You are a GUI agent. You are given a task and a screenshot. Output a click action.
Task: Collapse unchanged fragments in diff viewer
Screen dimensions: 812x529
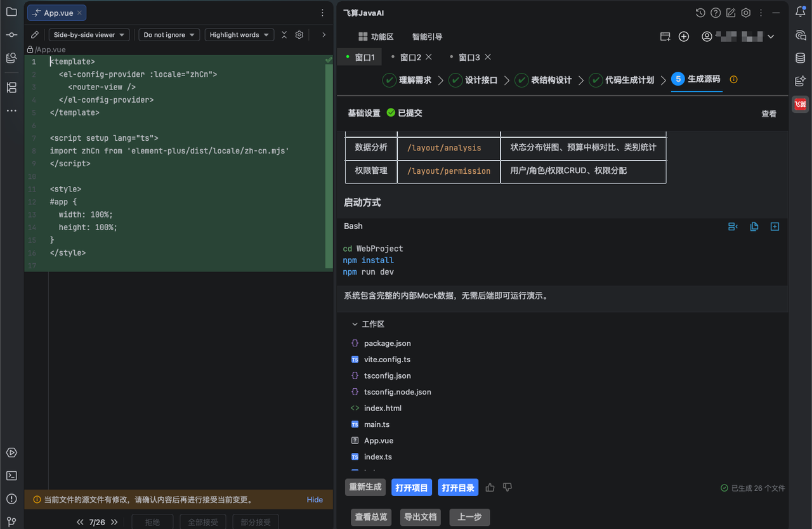[x=284, y=35]
